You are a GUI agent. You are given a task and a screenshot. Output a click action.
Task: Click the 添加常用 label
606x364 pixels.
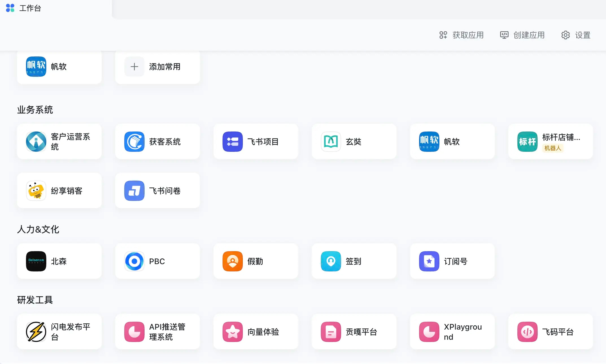pyautogui.click(x=165, y=67)
